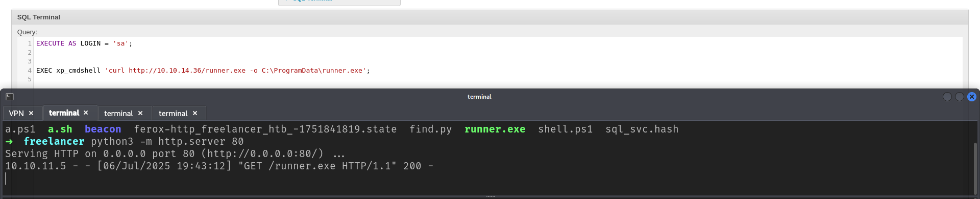Click the 10.10.11.5 IP address in the log
The height and width of the screenshot is (199, 980).
point(36,166)
